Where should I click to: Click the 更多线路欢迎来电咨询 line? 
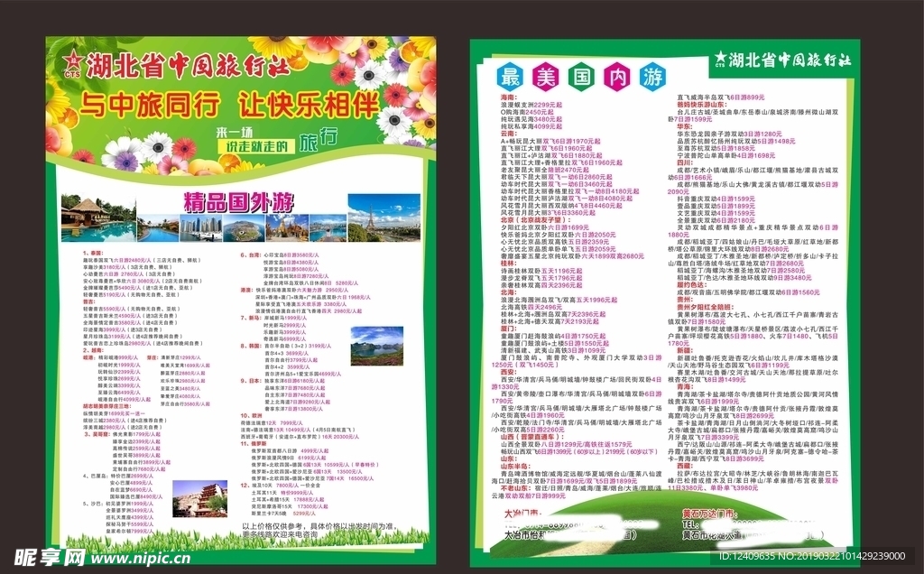pos(280,534)
